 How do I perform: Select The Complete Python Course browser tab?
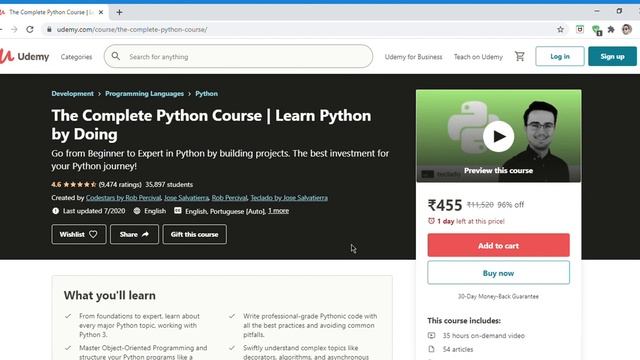click(x=53, y=12)
